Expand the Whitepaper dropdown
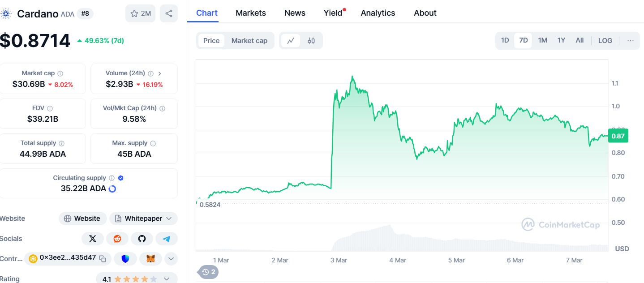644x283 pixels. coord(169,219)
